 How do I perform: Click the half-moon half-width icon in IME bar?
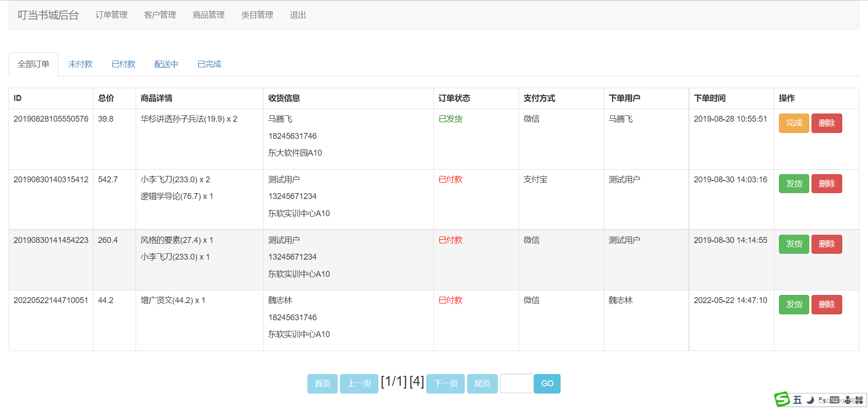point(811,400)
